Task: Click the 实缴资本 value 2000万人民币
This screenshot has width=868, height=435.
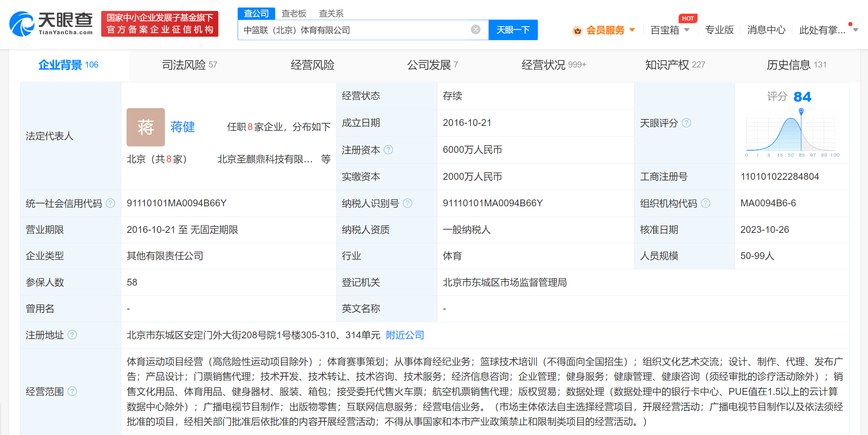Action: click(472, 177)
